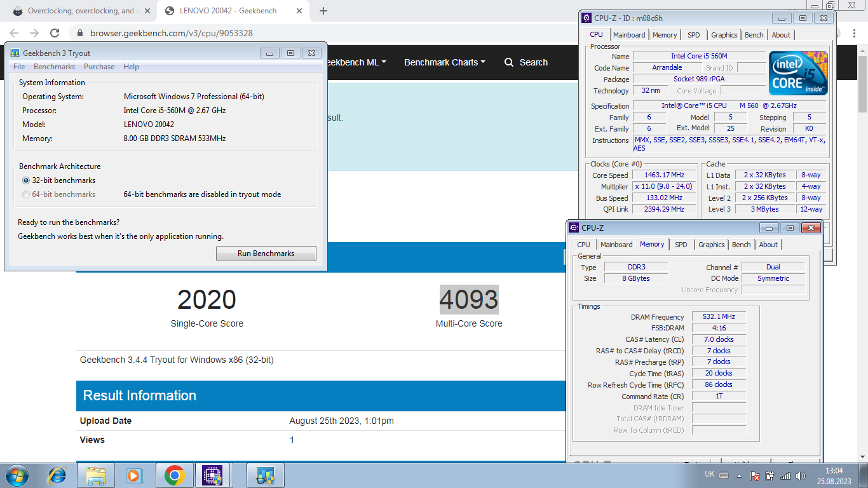Open Geekbench Purchase menu

click(99, 67)
